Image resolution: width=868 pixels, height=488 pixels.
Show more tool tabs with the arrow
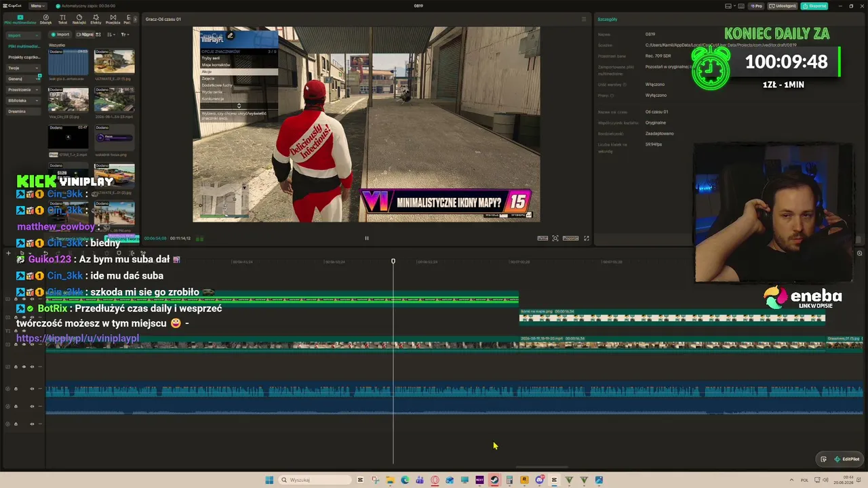point(134,19)
